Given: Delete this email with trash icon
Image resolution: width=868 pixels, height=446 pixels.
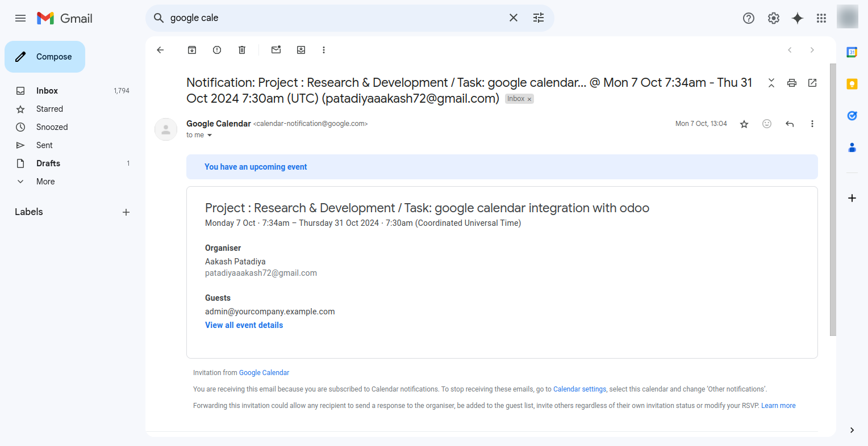Looking at the screenshot, I should [242, 50].
